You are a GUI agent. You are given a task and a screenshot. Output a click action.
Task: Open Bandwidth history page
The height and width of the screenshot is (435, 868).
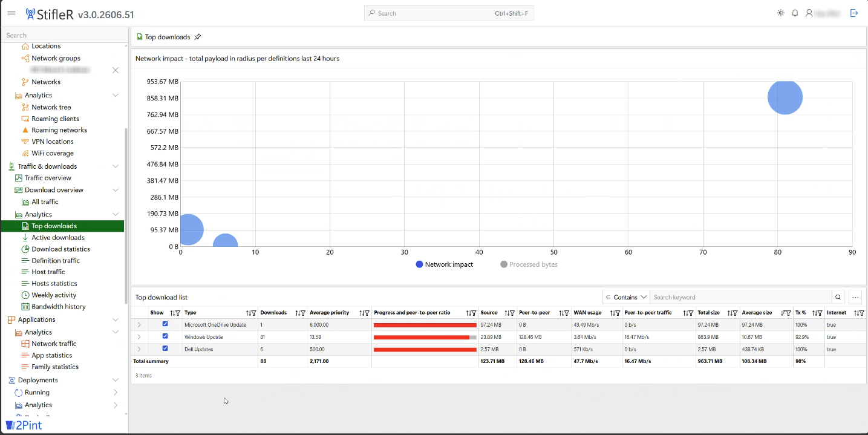(58, 306)
